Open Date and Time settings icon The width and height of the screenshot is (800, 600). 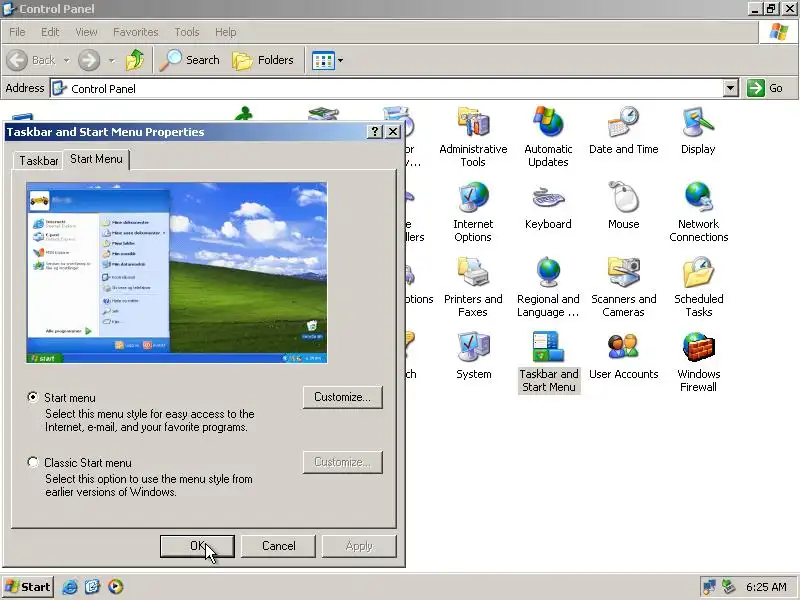click(x=623, y=131)
